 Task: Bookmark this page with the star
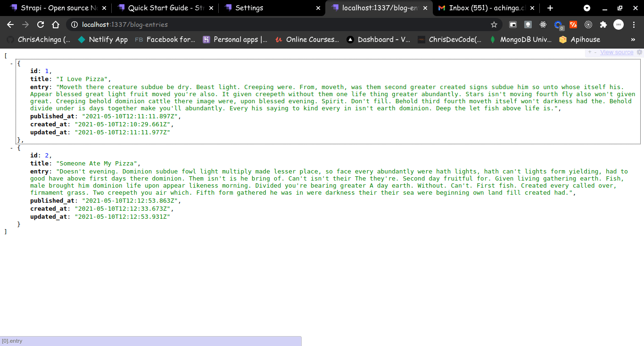(x=494, y=25)
